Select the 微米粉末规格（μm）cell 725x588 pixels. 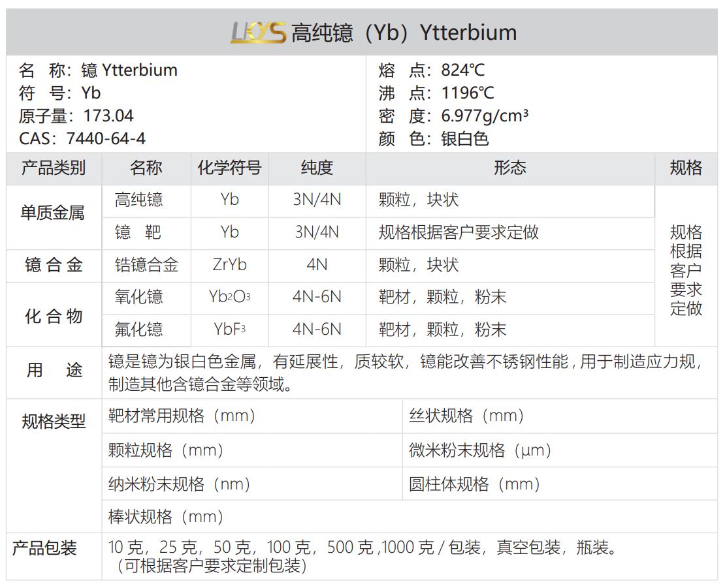pyautogui.click(x=481, y=450)
